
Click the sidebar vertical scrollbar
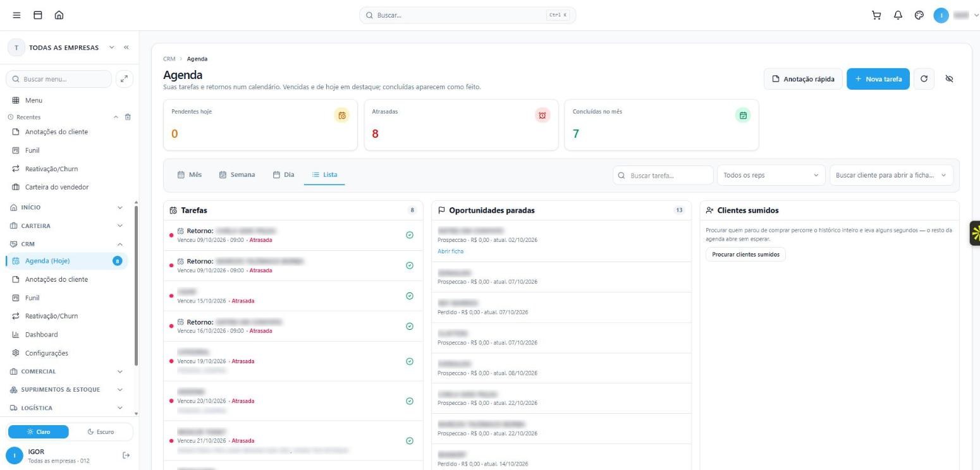(136, 284)
